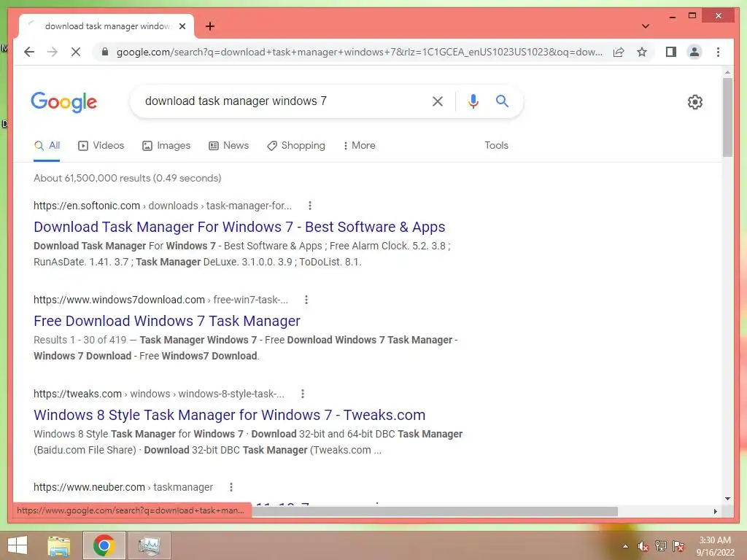
Task: Click the windows7download.com URL breadcrumb
Action: pyautogui.click(x=160, y=300)
